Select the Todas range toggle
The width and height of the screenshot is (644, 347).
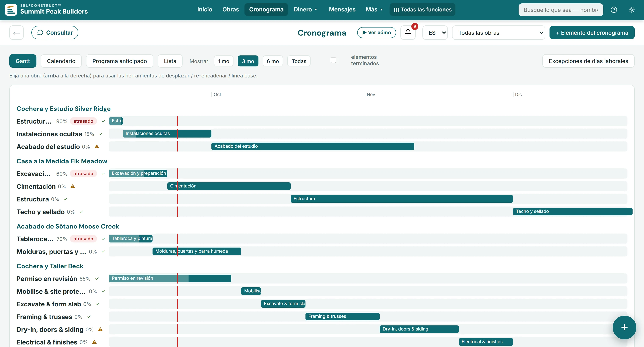pyautogui.click(x=299, y=61)
